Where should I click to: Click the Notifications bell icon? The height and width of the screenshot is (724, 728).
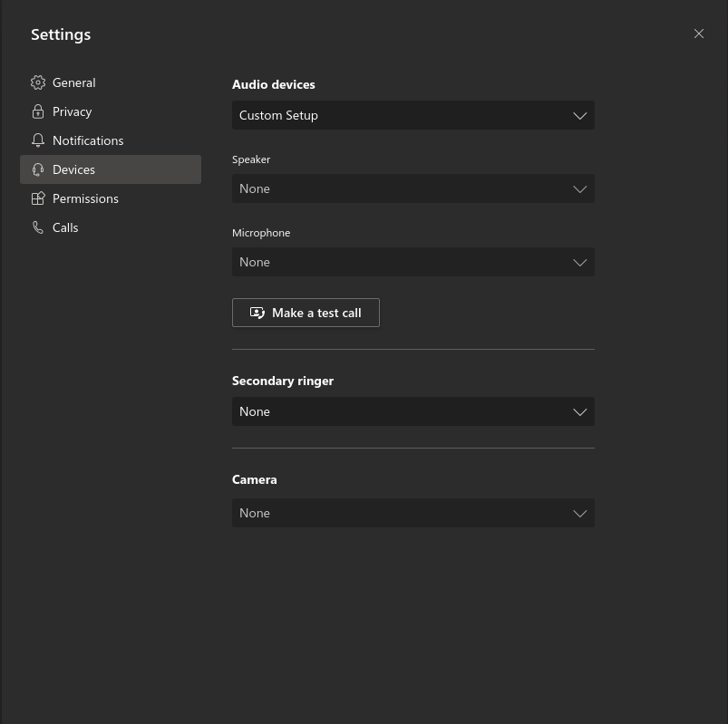pyautogui.click(x=38, y=140)
